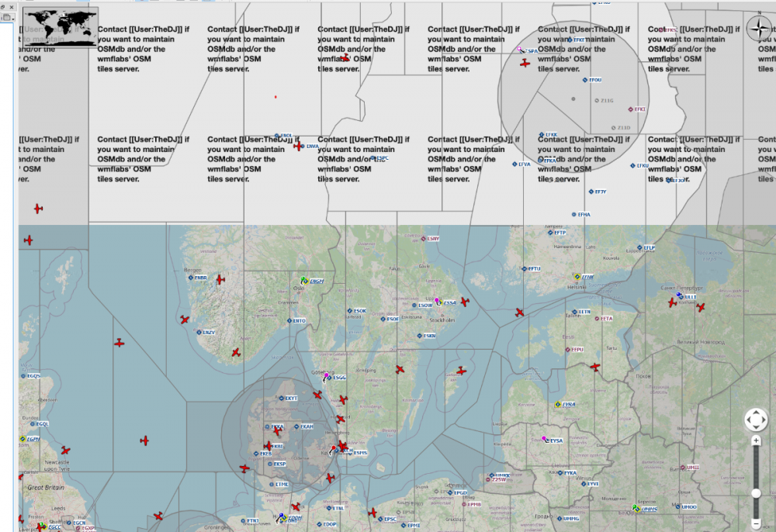Viewport: 776px width, 532px height.
Task: Select the red aircraft over Gotland island
Action: [461, 371]
